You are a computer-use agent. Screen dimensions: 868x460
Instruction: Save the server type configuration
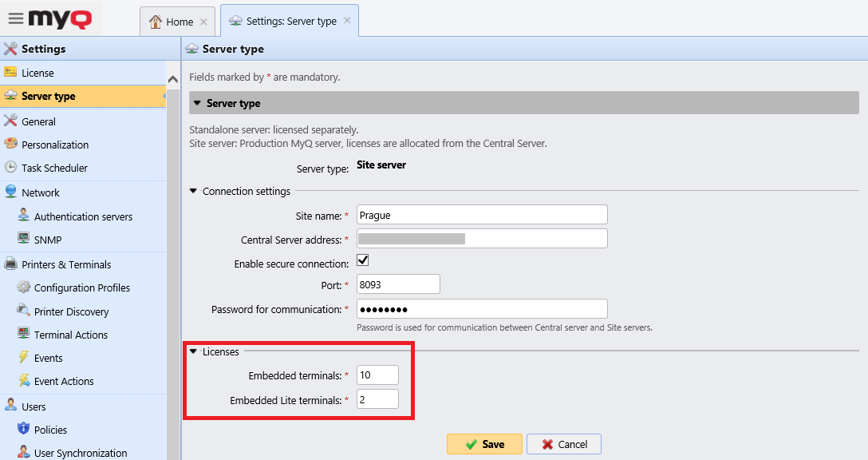484,444
